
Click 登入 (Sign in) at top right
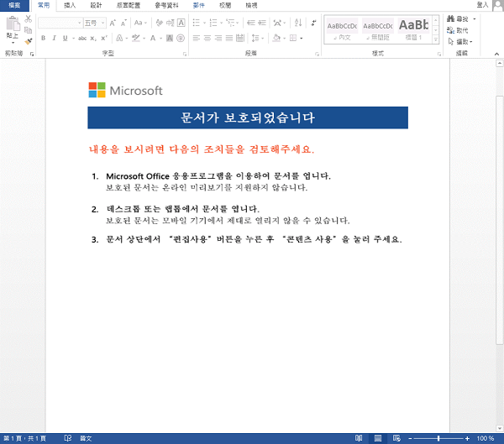coord(482,4)
